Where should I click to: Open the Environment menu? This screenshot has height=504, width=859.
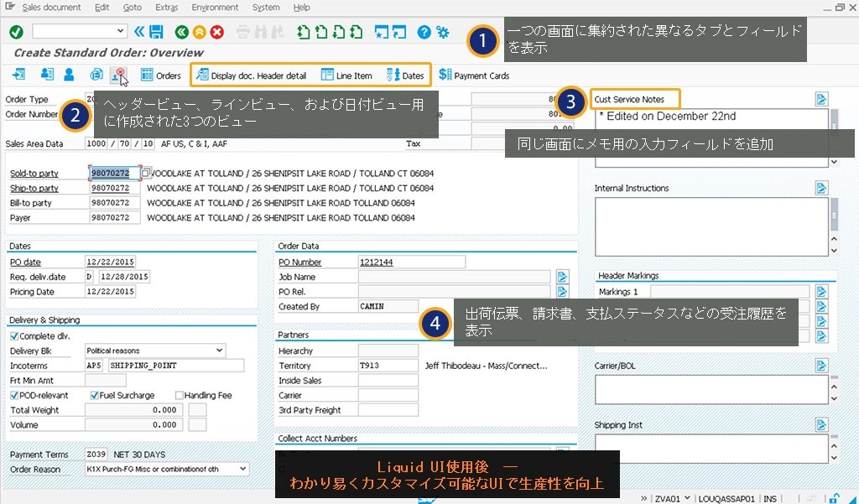click(x=215, y=8)
